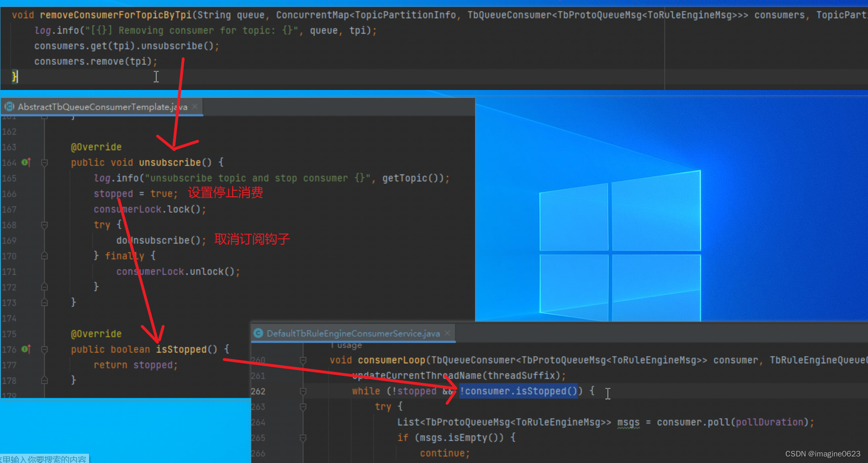Collapse the unsubscribe() method at line 164

click(x=44, y=163)
